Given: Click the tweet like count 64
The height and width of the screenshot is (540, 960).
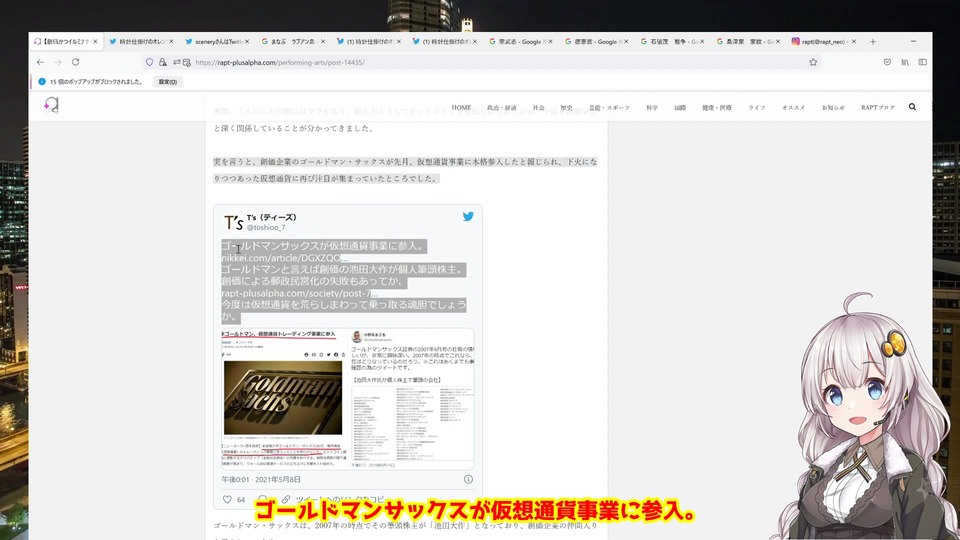Looking at the screenshot, I should point(241,500).
